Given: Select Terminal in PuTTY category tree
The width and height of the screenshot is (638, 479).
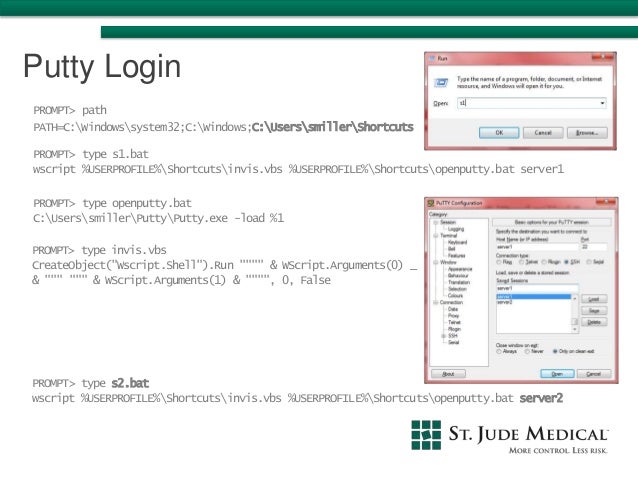Looking at the screenshot, I should click(448, 236).
